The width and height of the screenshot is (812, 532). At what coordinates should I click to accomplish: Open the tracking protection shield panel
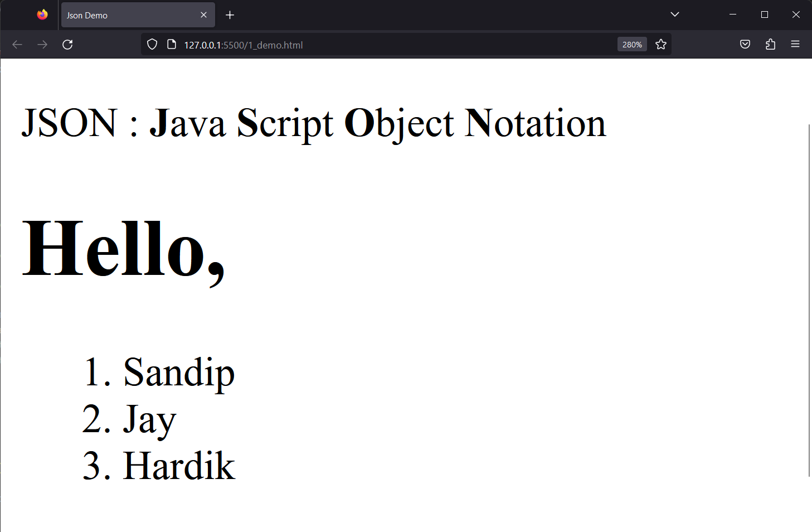pos(152,45)
